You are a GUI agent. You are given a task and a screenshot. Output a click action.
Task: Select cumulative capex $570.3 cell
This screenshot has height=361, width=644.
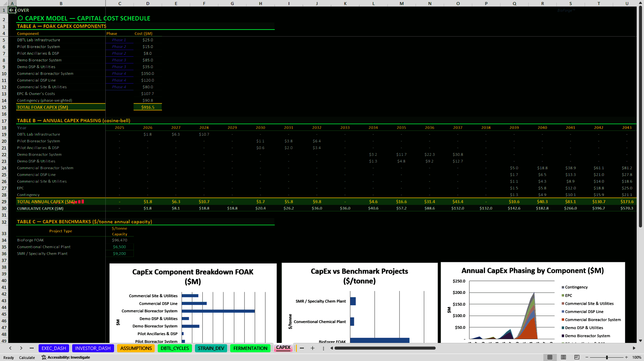pos(627,208)
